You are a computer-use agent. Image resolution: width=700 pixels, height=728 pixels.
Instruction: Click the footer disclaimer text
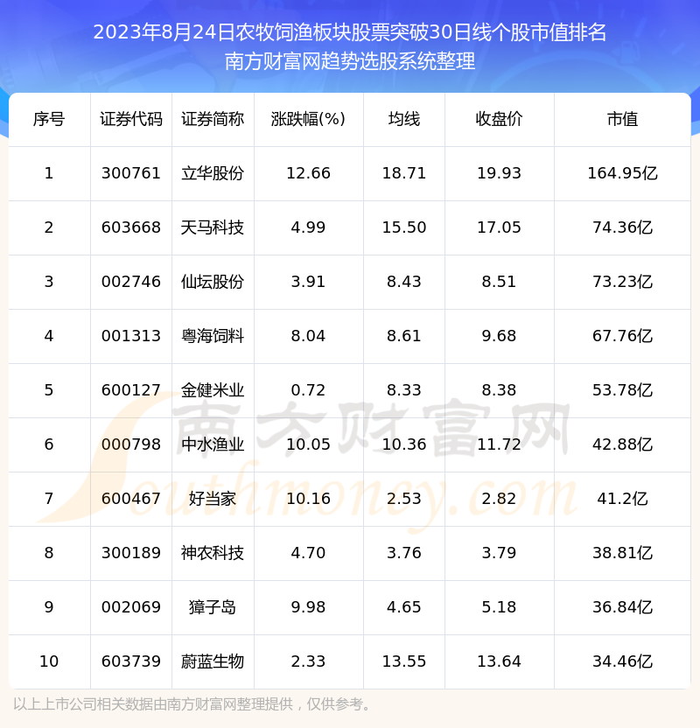192,704
